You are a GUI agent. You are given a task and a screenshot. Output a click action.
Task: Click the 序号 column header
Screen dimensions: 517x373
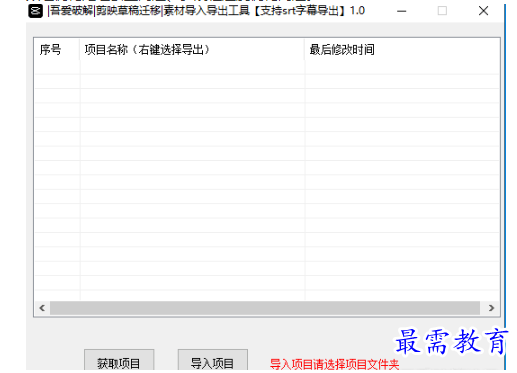57,50
